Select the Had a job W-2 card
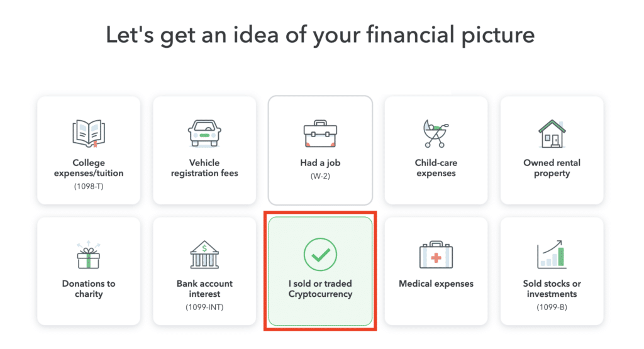Image resolution: width=644 pixels, height=349 pixels. coord(320,150)
